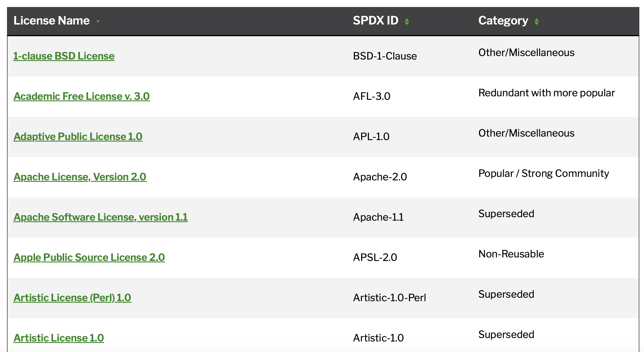Click the Popular / Strong Community category cell
This screenshot has height=352, width=644.
tap(543, 174)
